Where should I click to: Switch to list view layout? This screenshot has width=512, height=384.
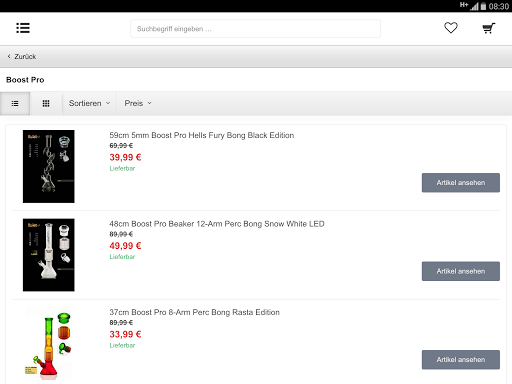coord(15,104)
